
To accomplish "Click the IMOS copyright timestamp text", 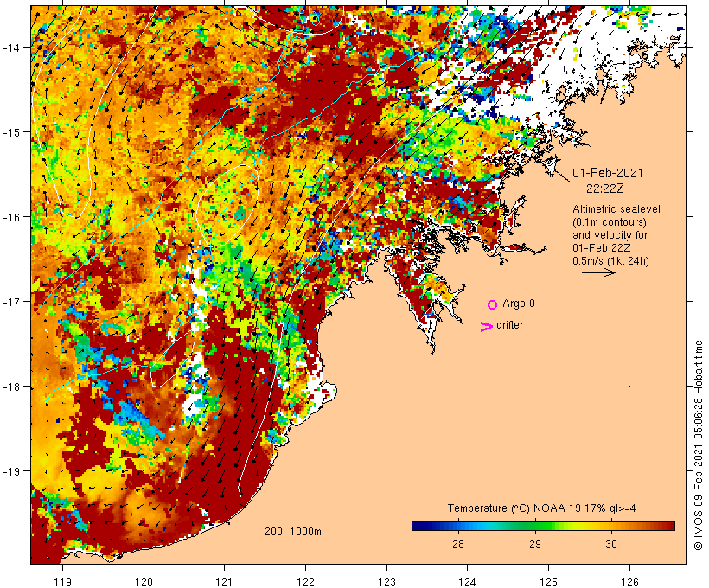I will (x=698, y=445).
